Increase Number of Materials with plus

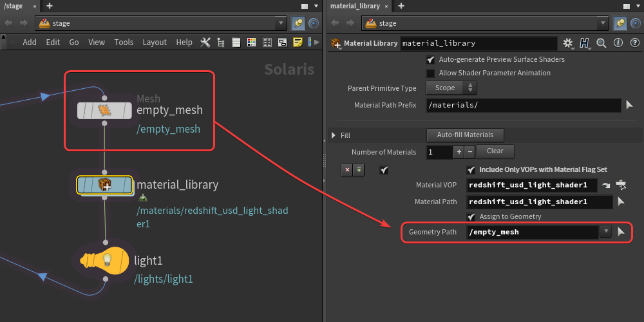(459, 152)
